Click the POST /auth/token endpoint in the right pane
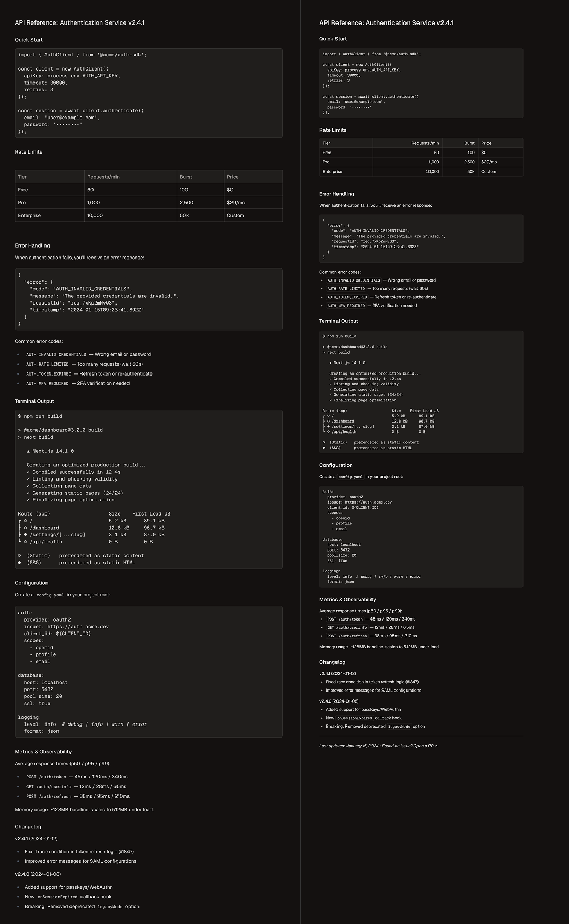569x924 pixels. tap(345, 619)
